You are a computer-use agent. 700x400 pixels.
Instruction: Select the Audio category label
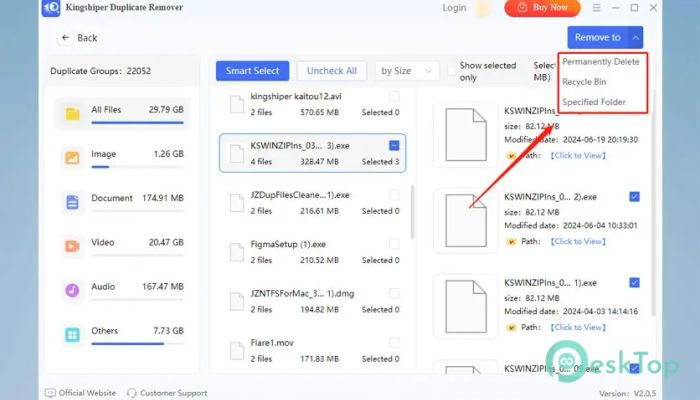[103, 287]
